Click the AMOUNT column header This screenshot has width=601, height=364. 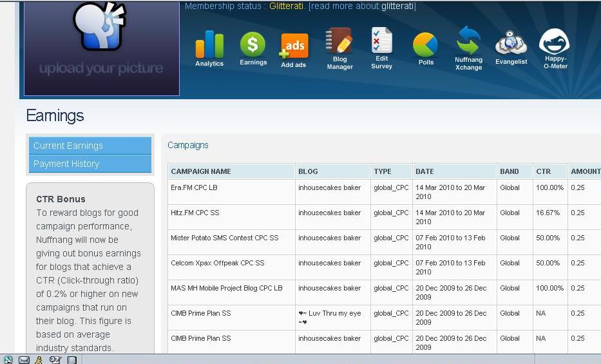coord(586,171)
